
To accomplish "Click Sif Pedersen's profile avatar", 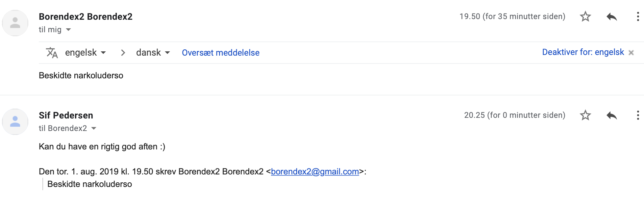I will (x=15, y=122).
